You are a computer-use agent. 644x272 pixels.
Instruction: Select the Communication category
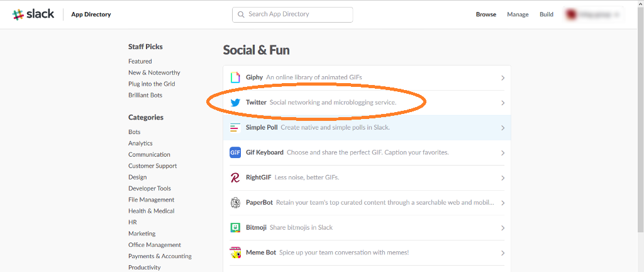149,154
